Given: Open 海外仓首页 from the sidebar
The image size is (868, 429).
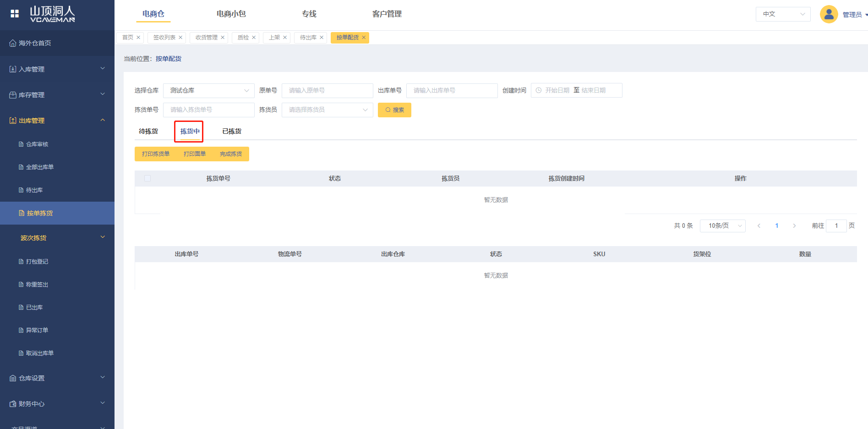Looking at the screenshot, I should click(x=35, y=43).
